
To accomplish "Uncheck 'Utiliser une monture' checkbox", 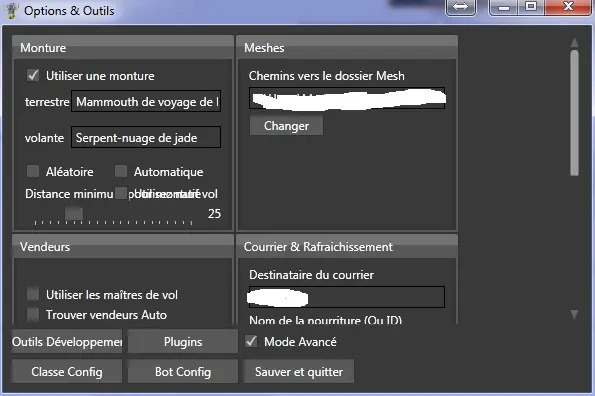I will tap(33, 75).
